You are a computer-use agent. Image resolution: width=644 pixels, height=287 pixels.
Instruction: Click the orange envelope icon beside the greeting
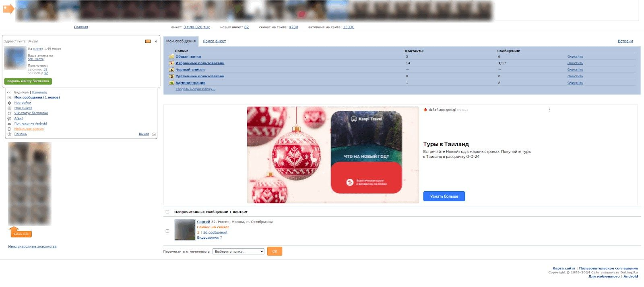point(148,41)
